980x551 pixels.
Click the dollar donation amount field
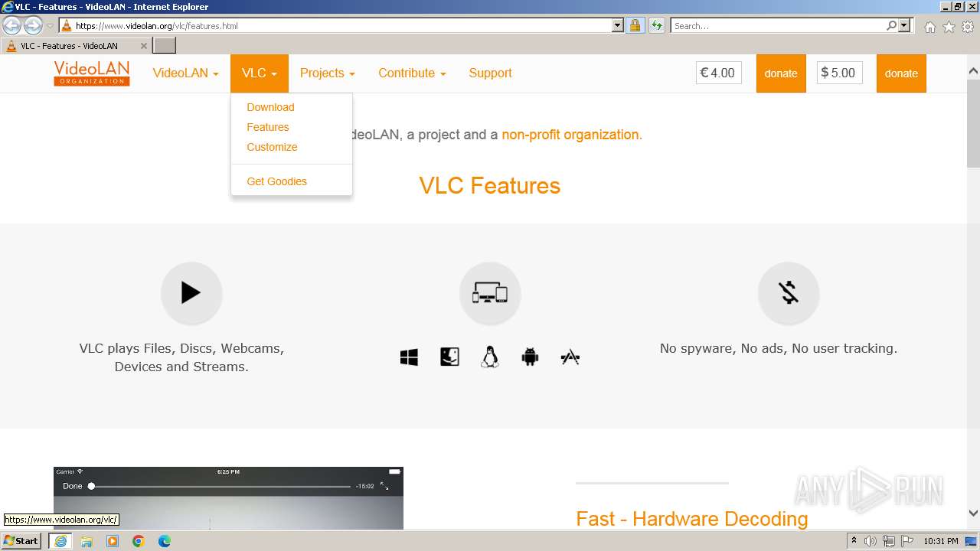839,73
